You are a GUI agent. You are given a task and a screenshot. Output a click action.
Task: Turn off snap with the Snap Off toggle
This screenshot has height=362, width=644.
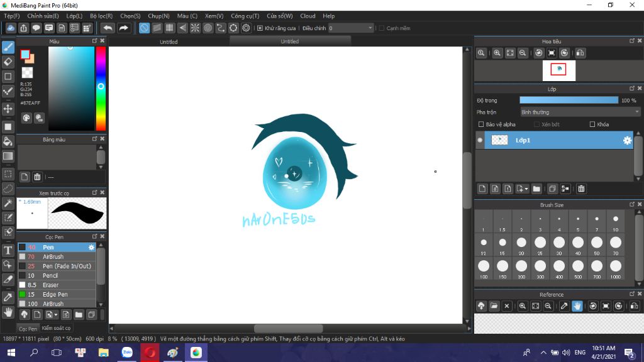tap(144, 28)
